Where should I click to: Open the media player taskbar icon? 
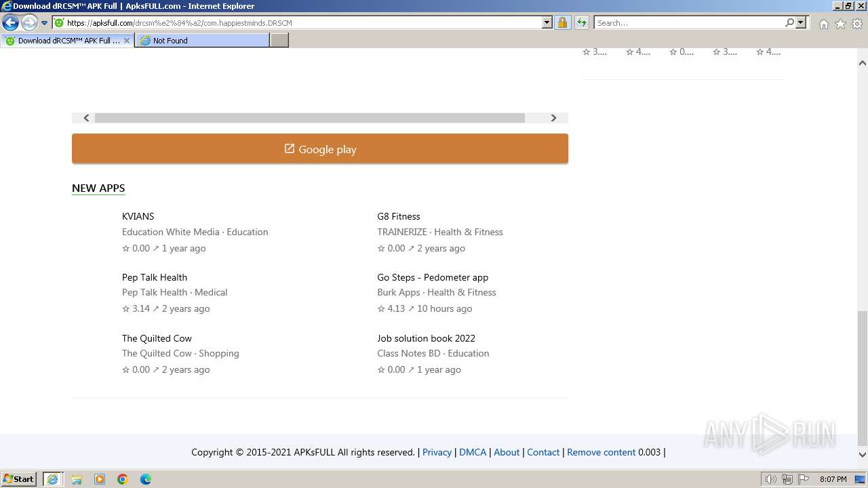coord(100,479)
